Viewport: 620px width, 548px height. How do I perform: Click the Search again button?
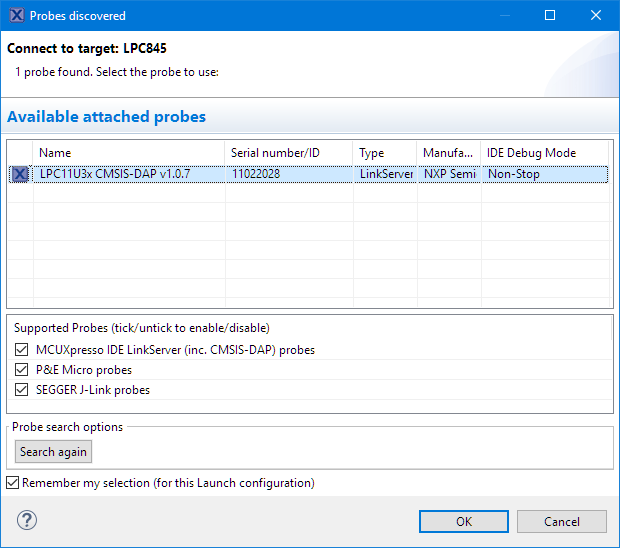[54, 452]
